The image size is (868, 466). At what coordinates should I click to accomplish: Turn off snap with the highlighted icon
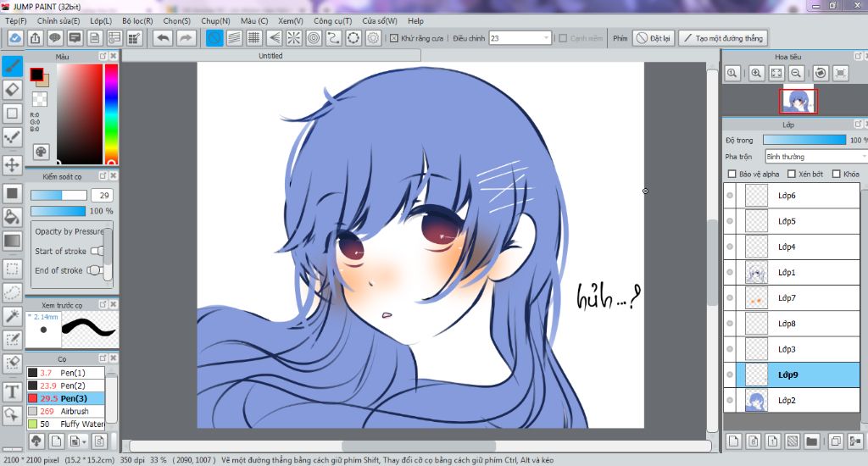pos(214,38)
